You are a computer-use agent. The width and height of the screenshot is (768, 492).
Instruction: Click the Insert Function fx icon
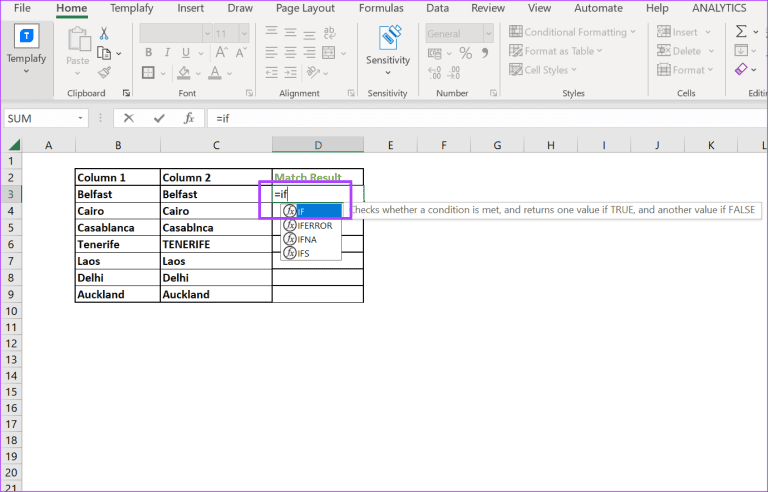pyautogui.click(x=188, y=118)
